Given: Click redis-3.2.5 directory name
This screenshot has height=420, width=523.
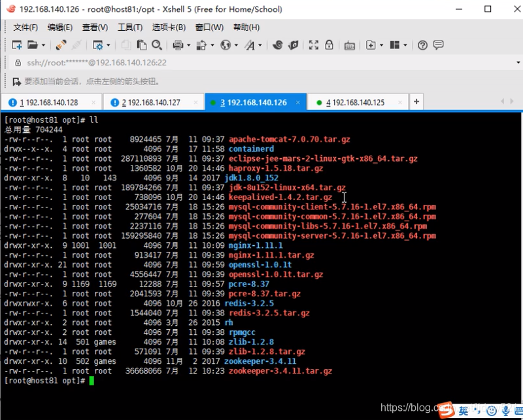Looking at the screenshot, I should pos(249,304).
